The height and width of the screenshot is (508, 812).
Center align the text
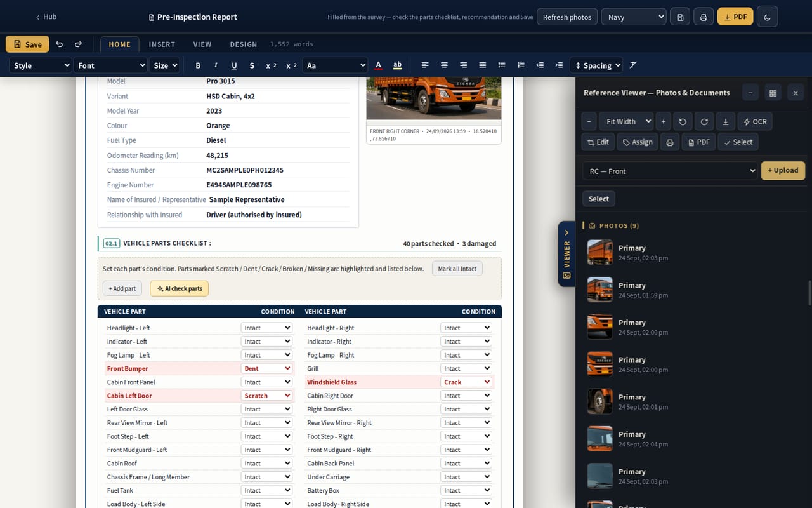444,65
